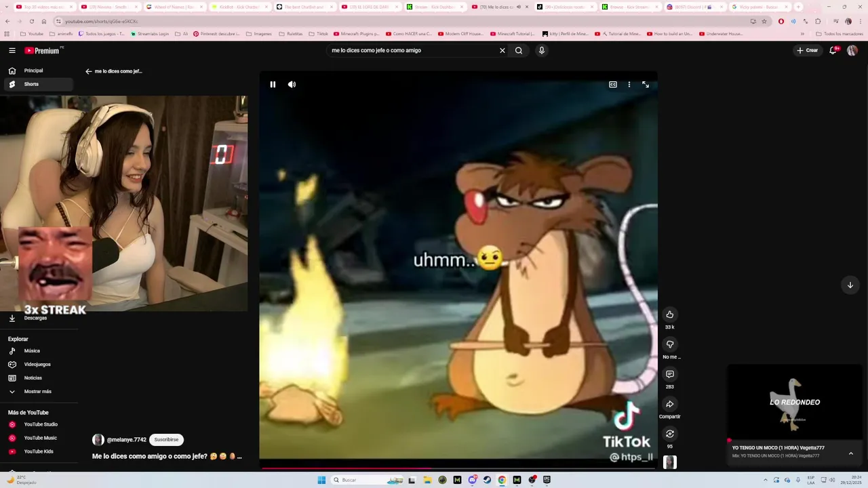Open the Tiktok bookmark

coord(318,34)
